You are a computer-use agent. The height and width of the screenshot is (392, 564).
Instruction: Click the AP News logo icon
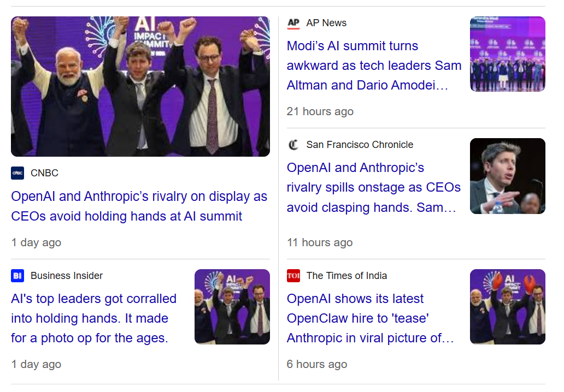pos(293,23)
